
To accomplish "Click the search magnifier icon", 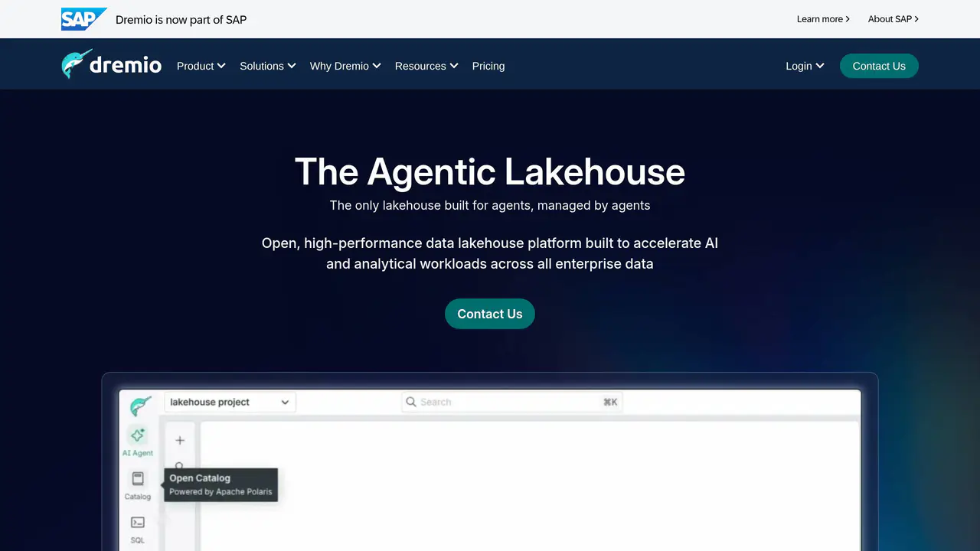I will (x=411, y=402).
